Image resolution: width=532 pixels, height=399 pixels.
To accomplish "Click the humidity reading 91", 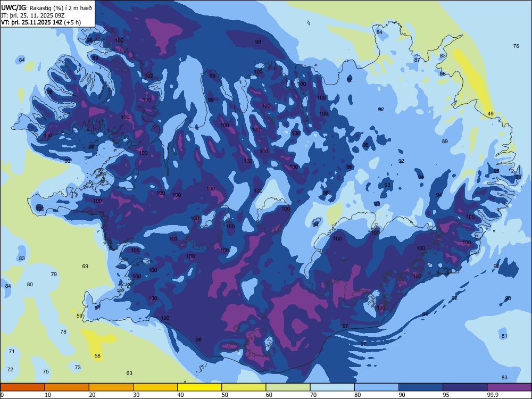I will pyautogui.click(x=97, y=307).
